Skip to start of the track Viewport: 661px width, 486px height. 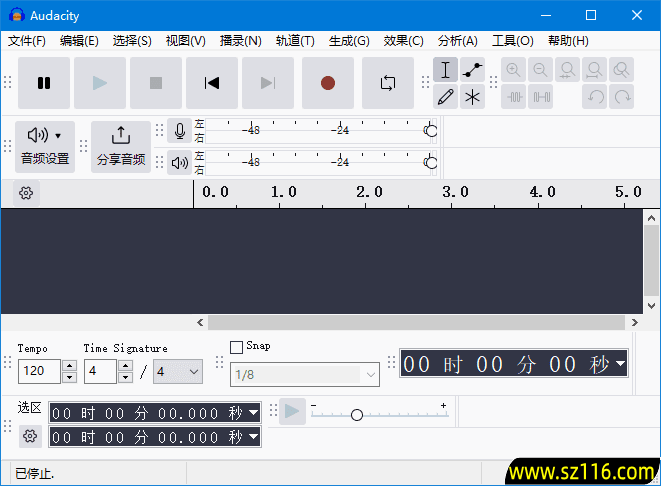point(212,83)
